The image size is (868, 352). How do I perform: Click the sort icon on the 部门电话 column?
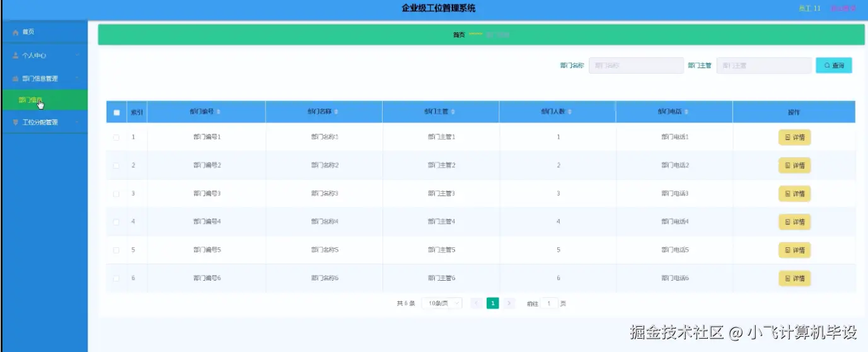686,112
